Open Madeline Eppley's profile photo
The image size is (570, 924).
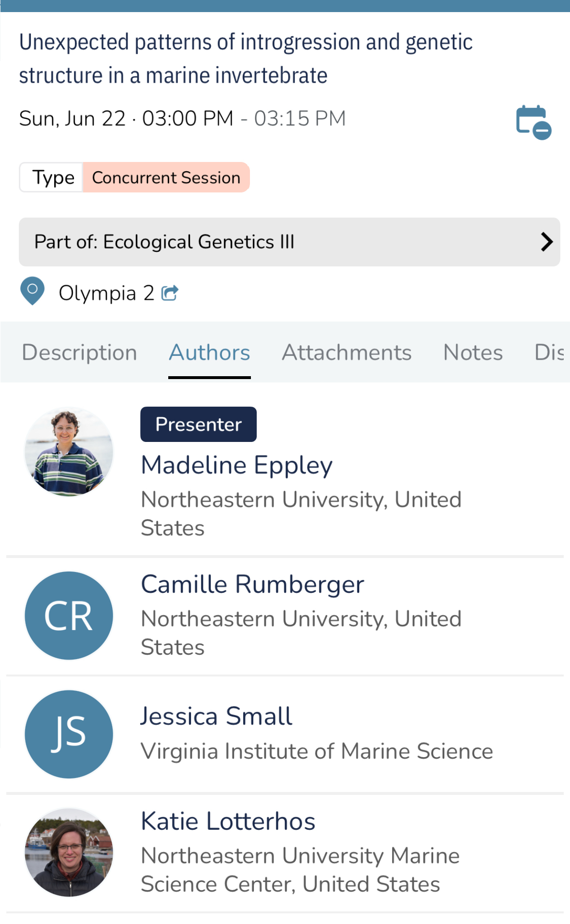point(69,452)
